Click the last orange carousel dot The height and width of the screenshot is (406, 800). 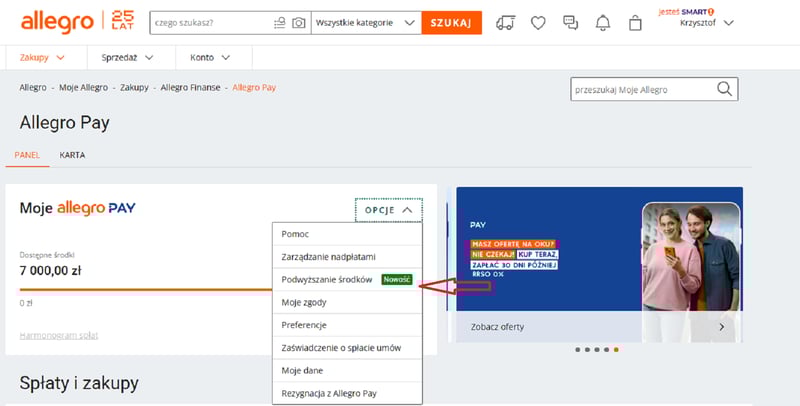click(616, 350)
